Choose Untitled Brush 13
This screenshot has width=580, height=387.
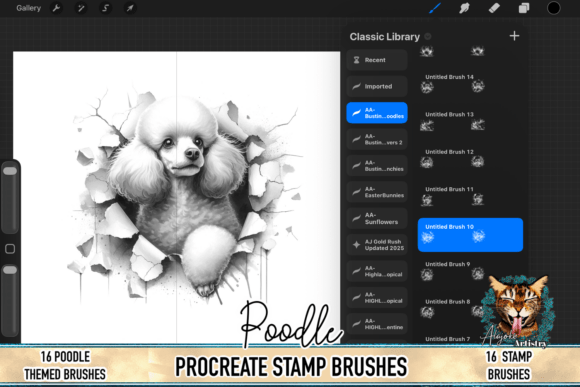point(470,121)
